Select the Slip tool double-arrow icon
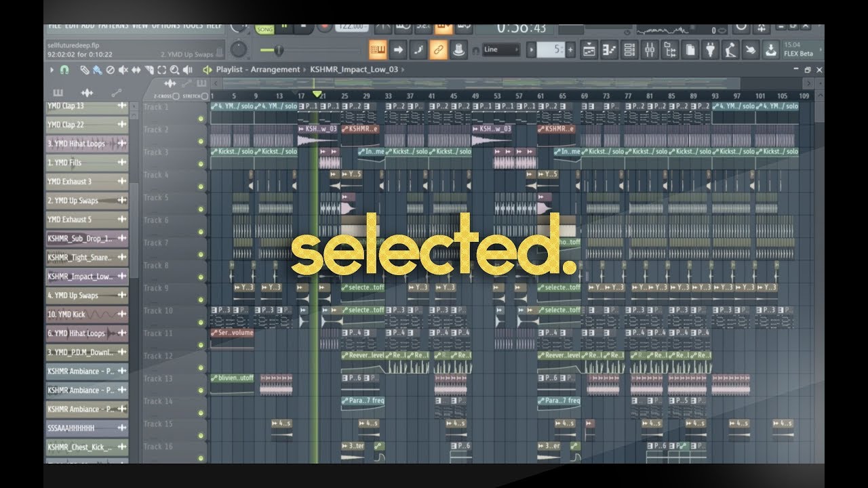The height and width of the screenshot is (488, 868). pyautogui.click(x=136, y=69)
